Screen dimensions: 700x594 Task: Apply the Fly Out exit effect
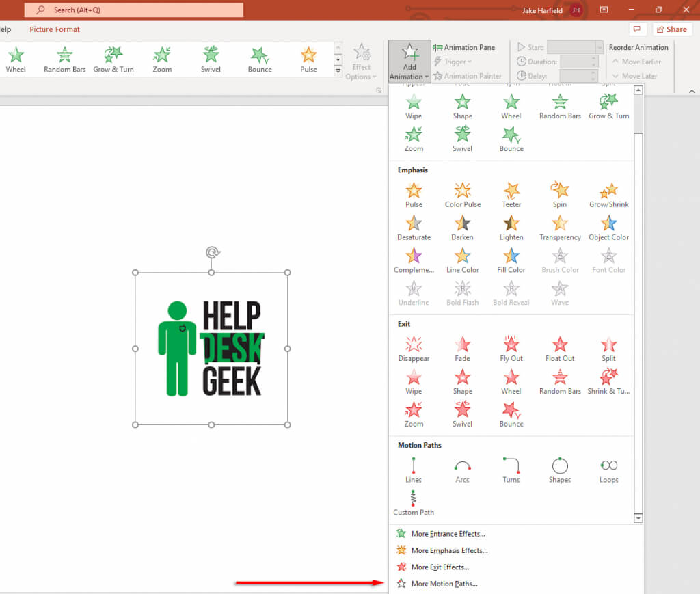[511, 349]
